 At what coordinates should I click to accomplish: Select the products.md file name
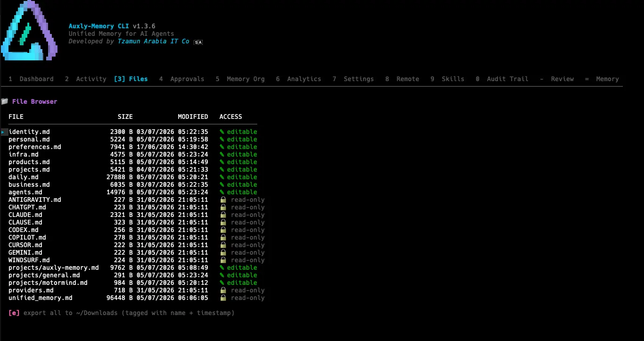29,162
